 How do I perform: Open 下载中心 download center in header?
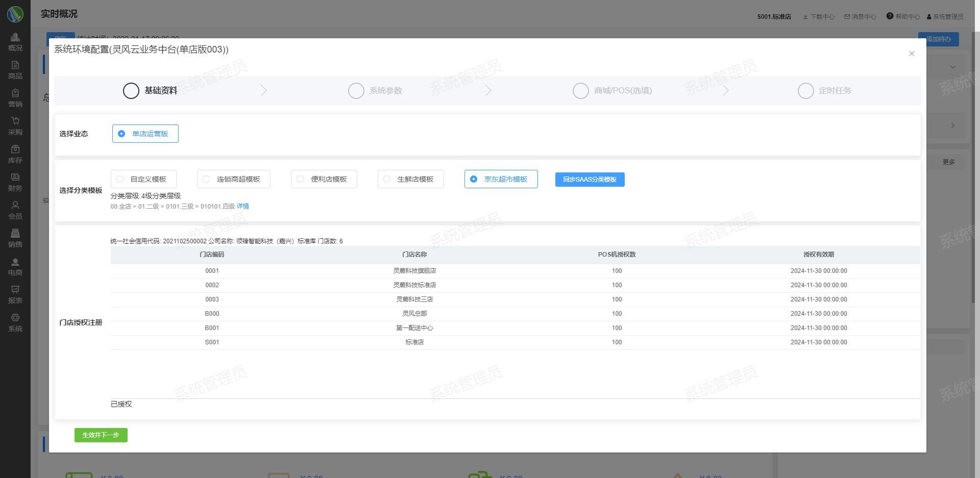[x=819, y=17]
